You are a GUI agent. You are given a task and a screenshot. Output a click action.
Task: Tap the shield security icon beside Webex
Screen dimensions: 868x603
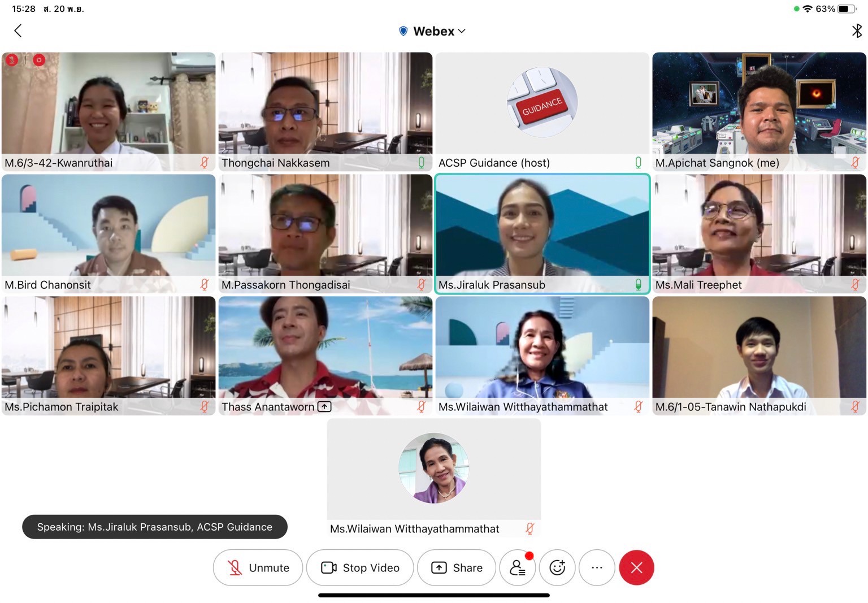(403, 31)
